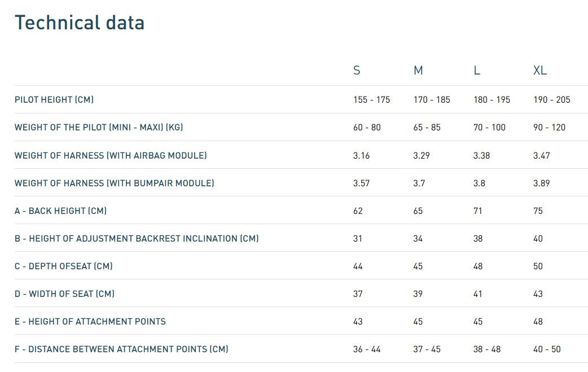Select the S size column header

pyautogui.click(x=357, y=71)
